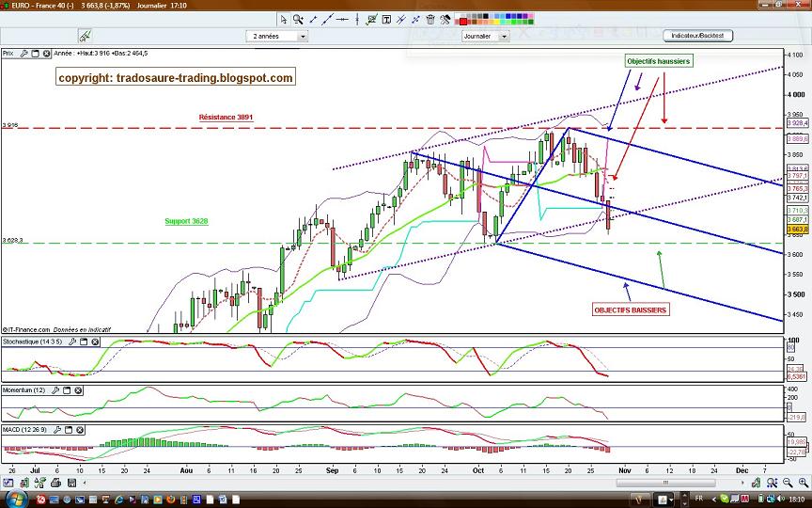
Task: Select the red color swatch
Action: coord(463,22)
